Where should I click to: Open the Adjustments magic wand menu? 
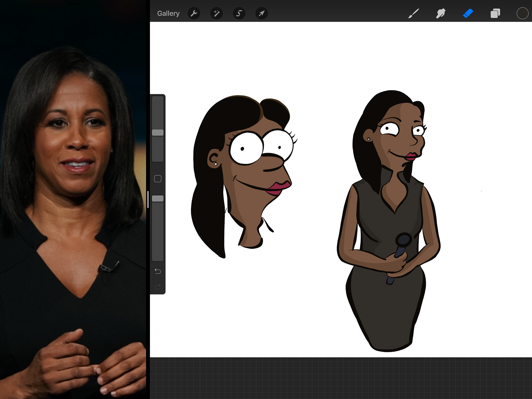[x=216, y=13]
